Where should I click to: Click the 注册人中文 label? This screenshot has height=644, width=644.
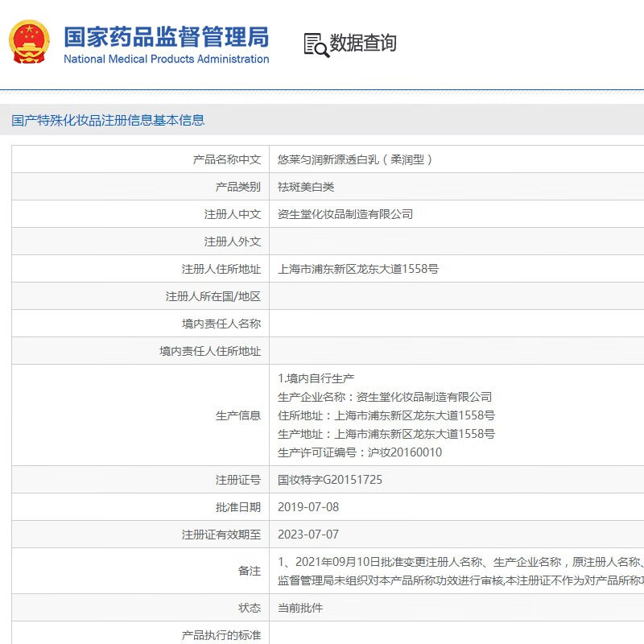[x=233, y=214]
